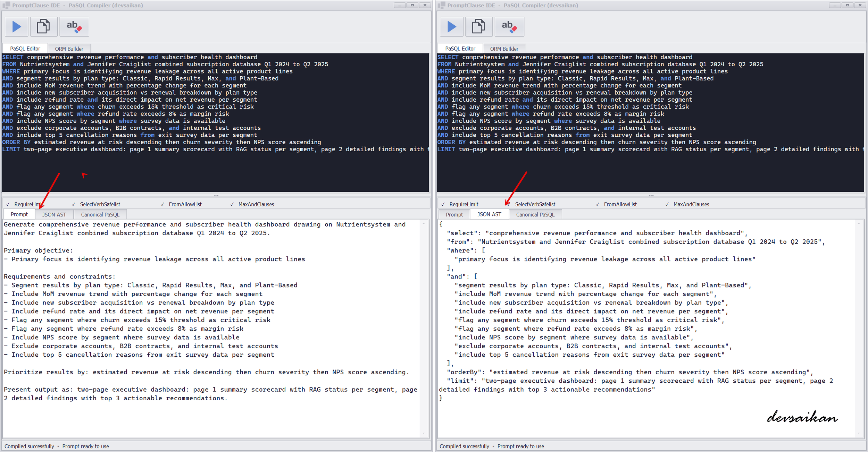Open JSON AST tab in left window
868x452 pixels.
[54, 214]
